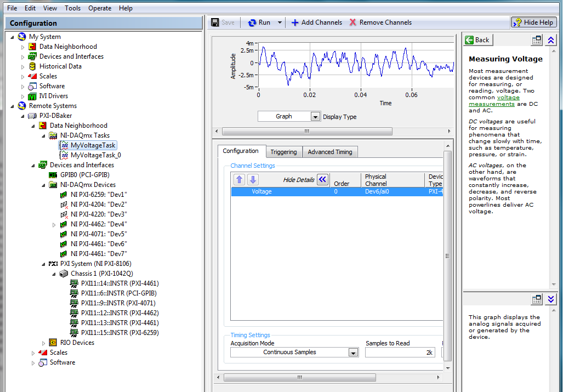563x392 pixels.
Task: Click the Samples to Read field
Action: pyautogui.click(x=400, y=353)
